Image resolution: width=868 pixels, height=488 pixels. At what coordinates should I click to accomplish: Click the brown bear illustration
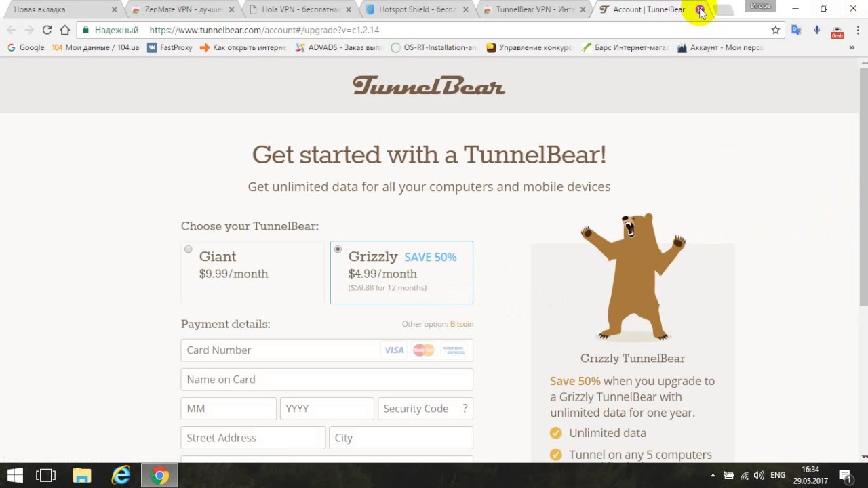click(633, 277)
